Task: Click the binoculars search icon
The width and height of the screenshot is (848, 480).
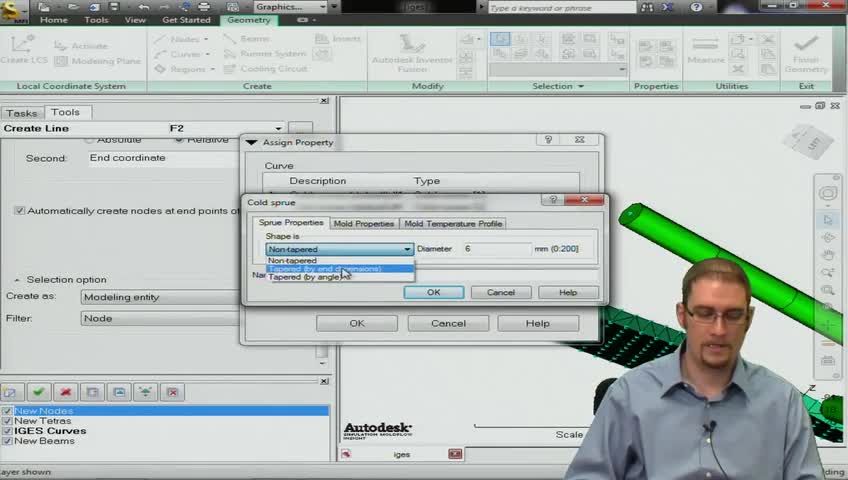Action: 647,7
